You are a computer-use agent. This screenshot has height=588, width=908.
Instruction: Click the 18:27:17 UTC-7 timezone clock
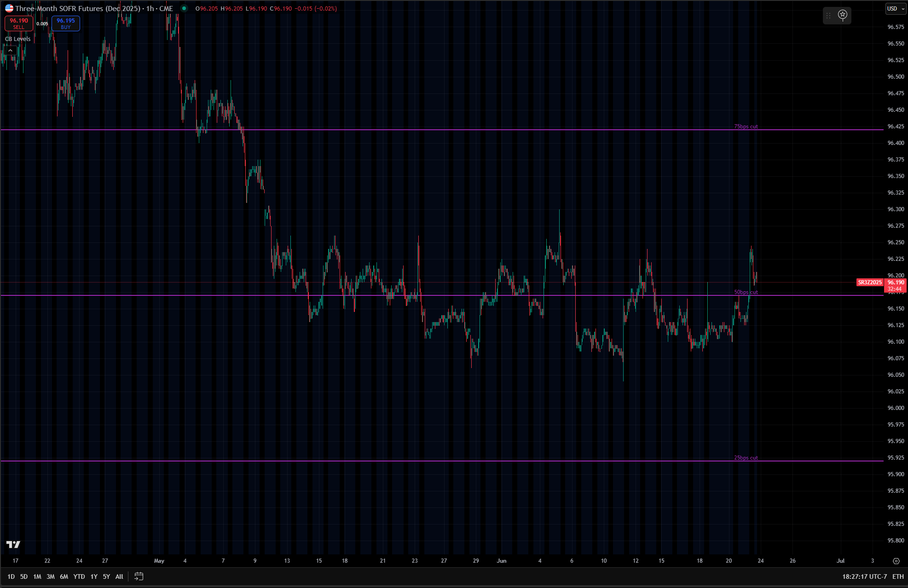[x=864, y=576]
